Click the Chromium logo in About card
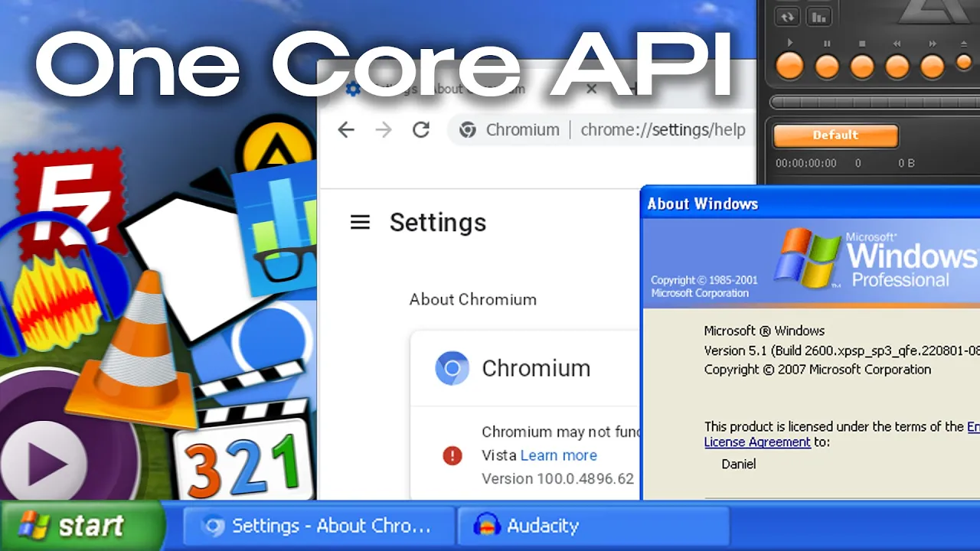Viewport: 980px width, 551px height. click(x=452, y=369)
